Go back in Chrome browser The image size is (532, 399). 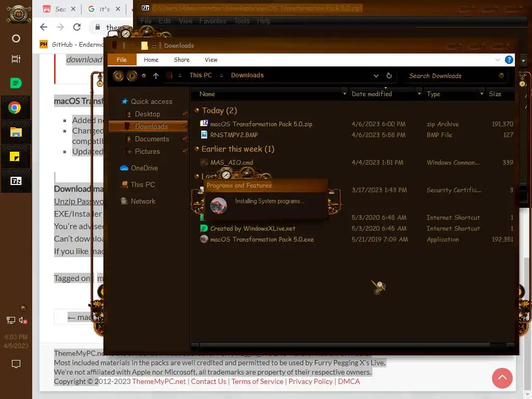[44, 27]
